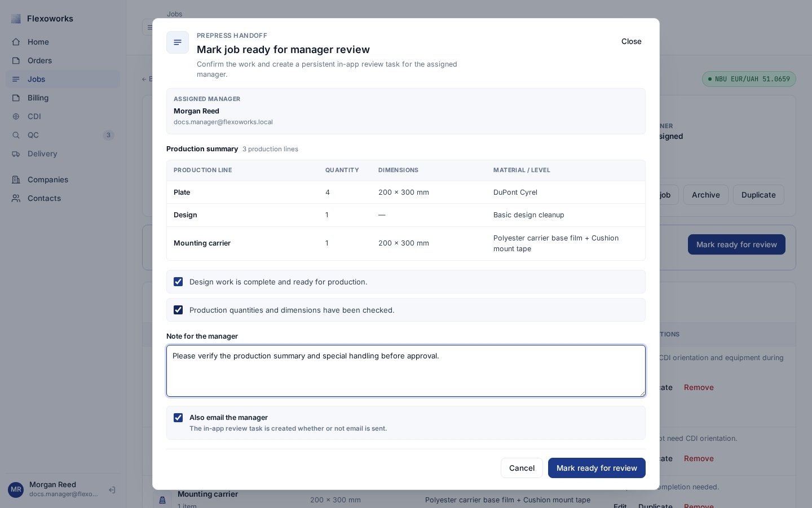Click the Jobs list icon in sidebar

tap(16, 79)
